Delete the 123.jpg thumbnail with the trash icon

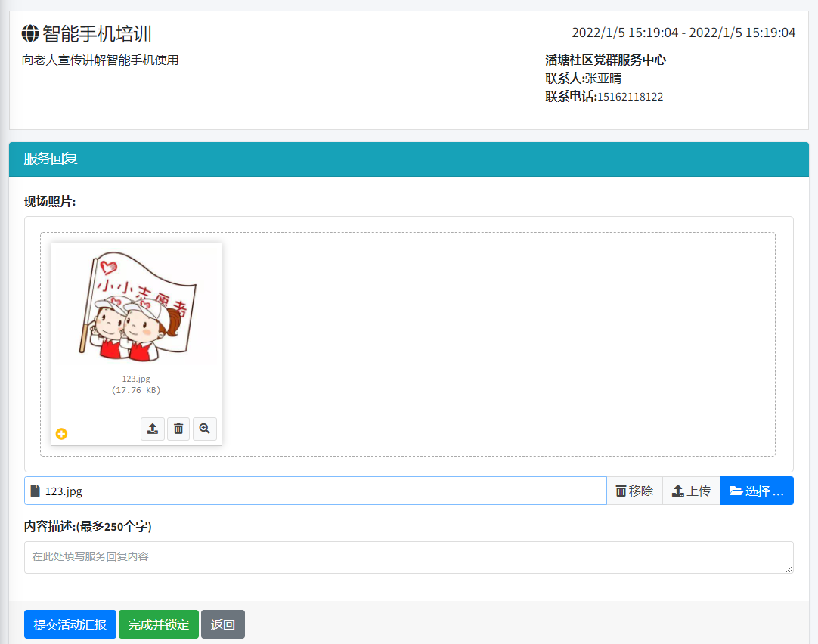pyautogui.click(x=178, y=429)
